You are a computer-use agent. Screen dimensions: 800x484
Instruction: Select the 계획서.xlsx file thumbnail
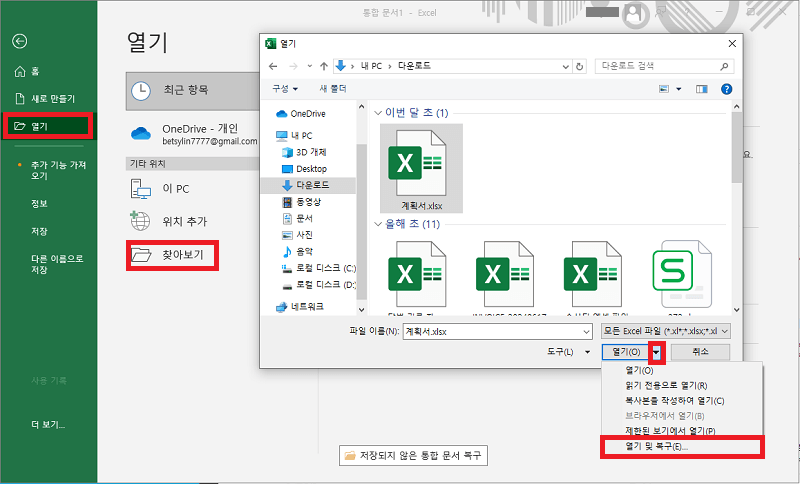point(421,168)
